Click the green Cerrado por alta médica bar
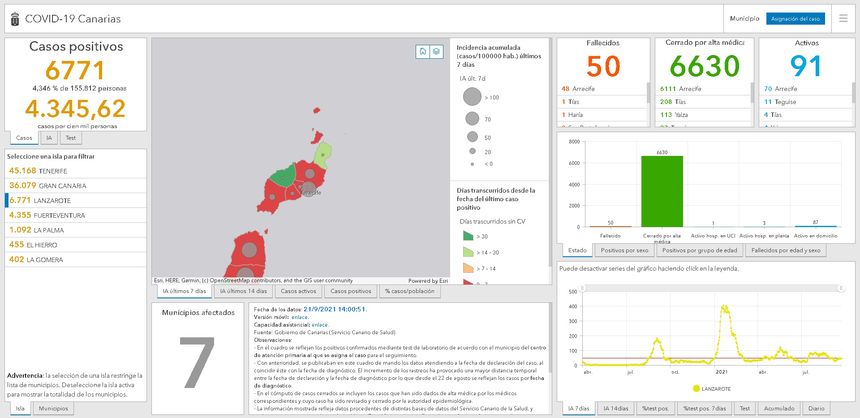 (x=661, y=191)
